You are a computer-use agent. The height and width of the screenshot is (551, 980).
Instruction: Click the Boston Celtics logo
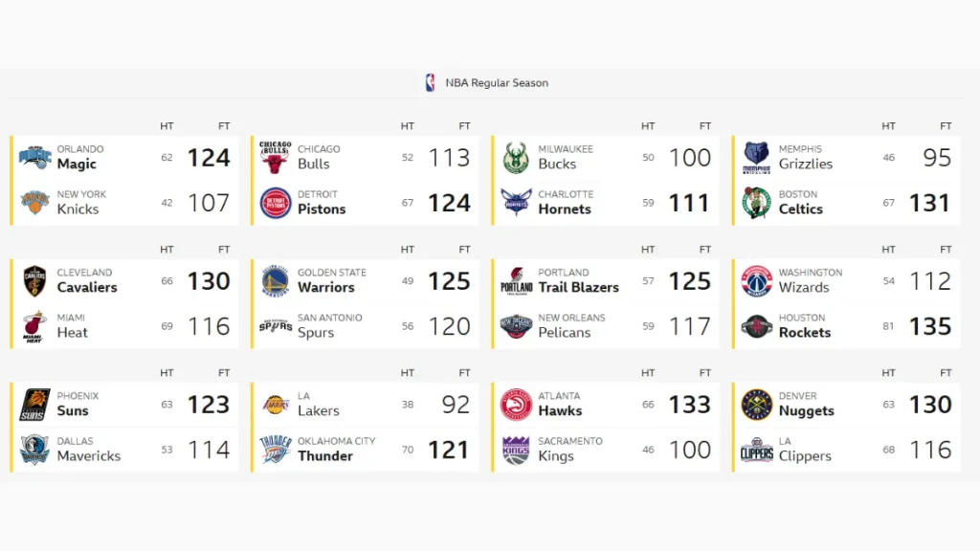pos(757,202)
